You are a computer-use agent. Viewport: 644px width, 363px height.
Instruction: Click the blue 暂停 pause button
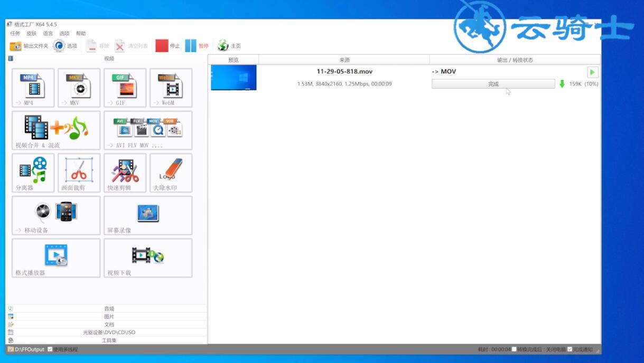click(197, 46)
